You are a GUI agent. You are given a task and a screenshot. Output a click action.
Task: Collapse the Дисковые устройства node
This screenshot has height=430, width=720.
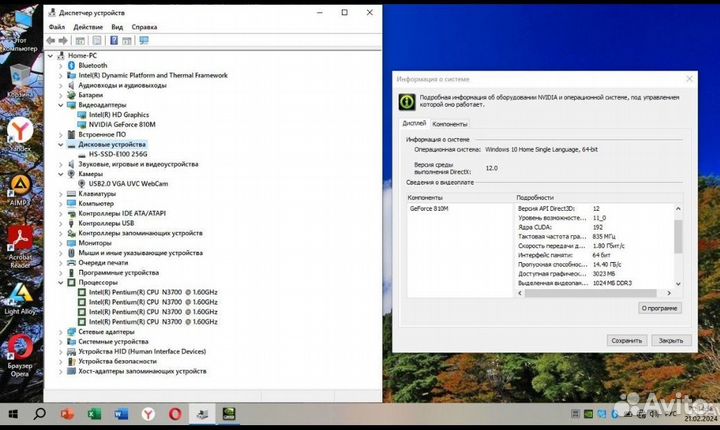point(61,144)
